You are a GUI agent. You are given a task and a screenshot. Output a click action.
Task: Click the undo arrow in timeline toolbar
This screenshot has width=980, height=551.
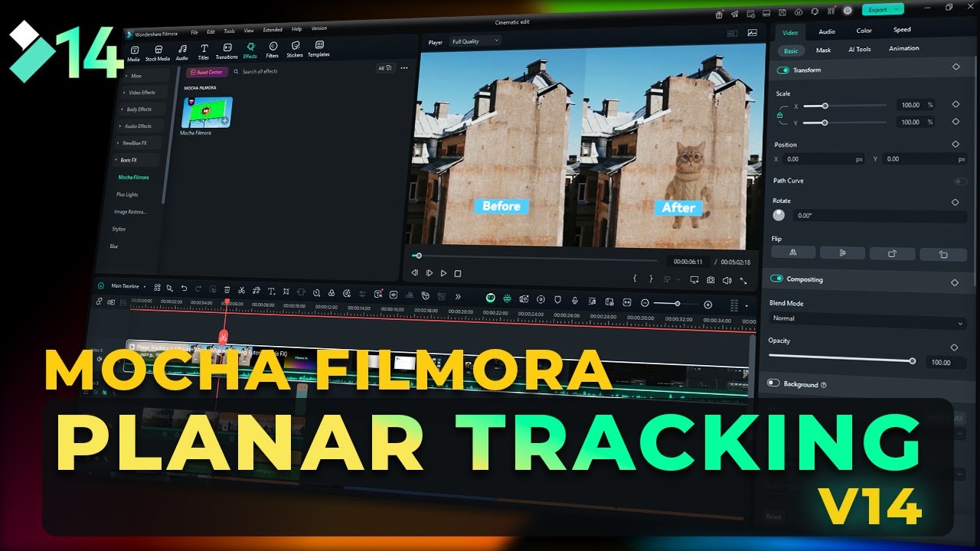184,289
